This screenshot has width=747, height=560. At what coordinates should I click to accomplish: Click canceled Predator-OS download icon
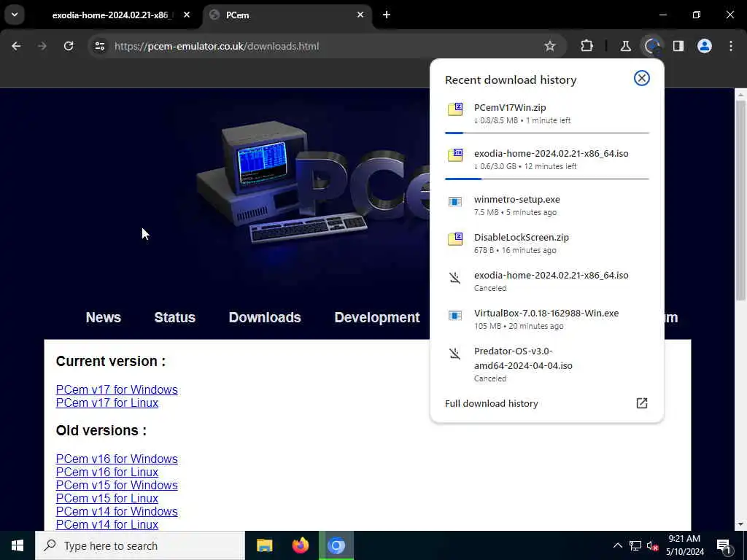coord(455,354)
